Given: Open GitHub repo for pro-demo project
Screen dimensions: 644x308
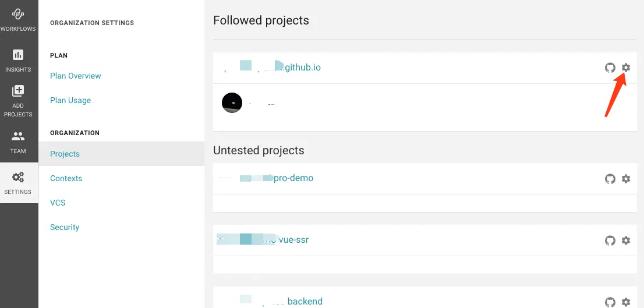Looking at the screenshot, I should point(610,179).
